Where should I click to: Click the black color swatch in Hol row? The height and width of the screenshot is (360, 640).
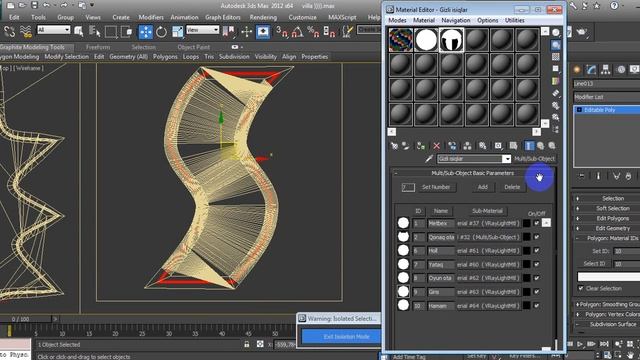click(x=527, y=251)
